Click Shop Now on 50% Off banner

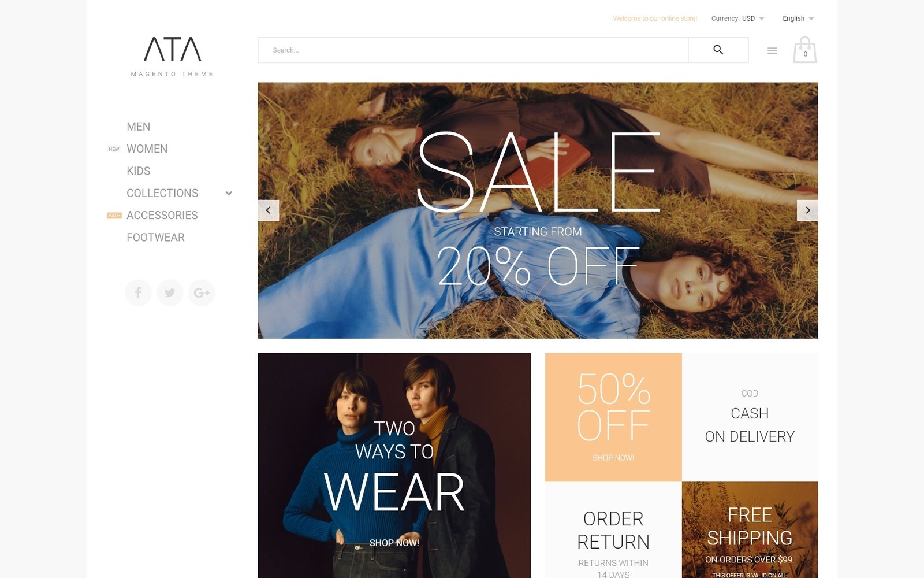coord(613,458)
